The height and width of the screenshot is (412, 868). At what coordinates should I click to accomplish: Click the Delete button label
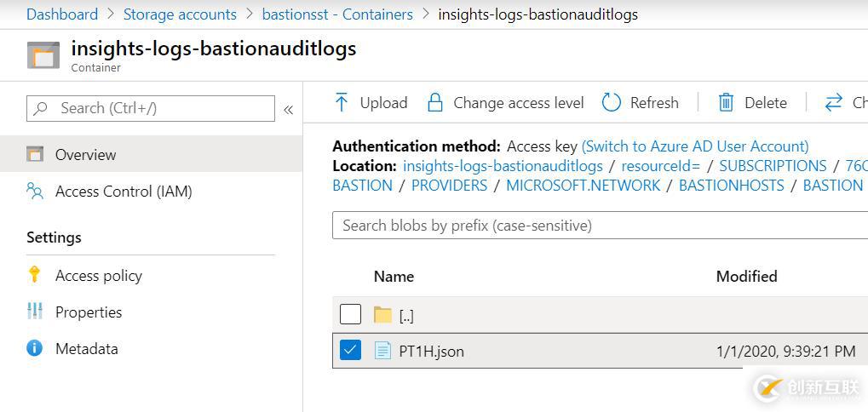click(766, 103)
